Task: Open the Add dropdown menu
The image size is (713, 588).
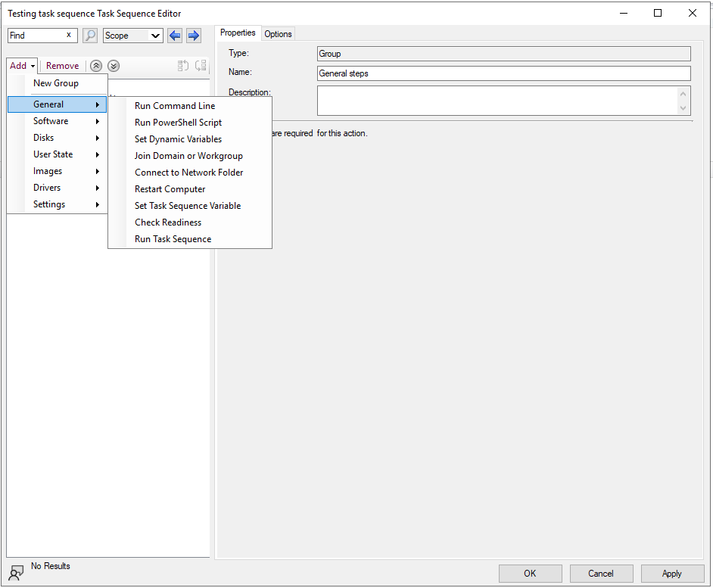Action: [22, 66]
